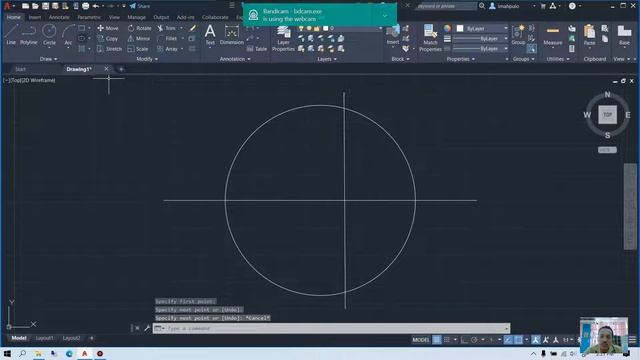This screenshot has height=360, width=640.
Task: Open the Manage ribbon tab
Action: point(136,17)
